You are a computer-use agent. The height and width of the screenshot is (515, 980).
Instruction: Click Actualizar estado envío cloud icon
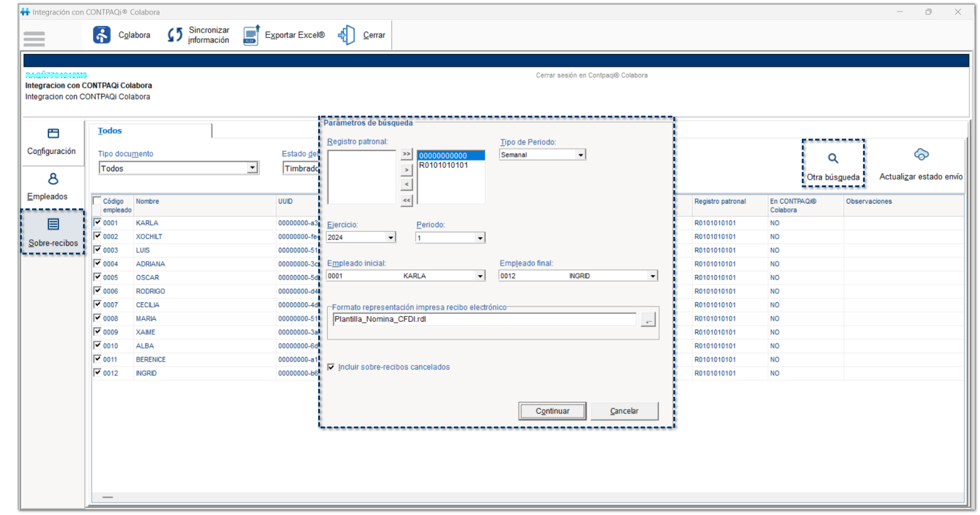(921, 155)
